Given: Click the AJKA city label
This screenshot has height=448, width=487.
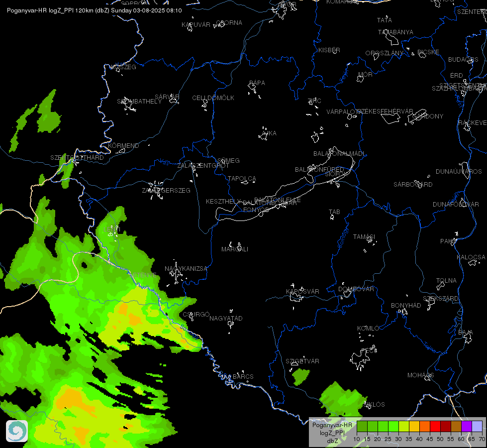Looking at the screenshot, I should pyautogui.click(x=269, y=133).
